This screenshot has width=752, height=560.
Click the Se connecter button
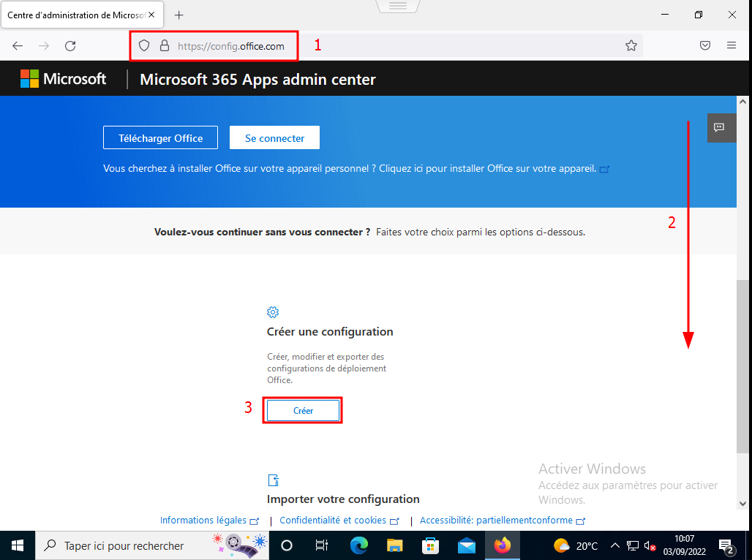coord(274,138)
